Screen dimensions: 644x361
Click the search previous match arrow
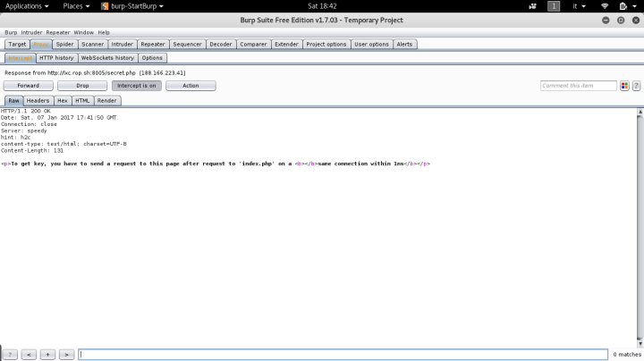[x=30, y=355]
